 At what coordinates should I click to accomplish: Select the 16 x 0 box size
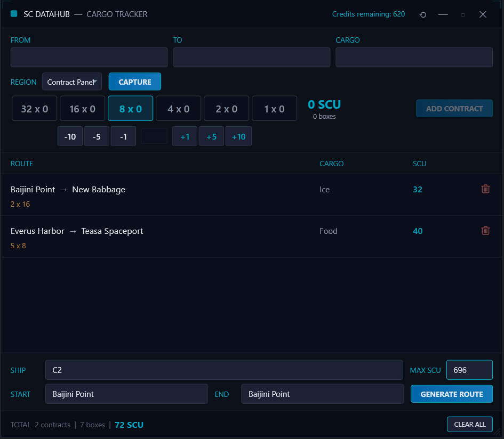82,109
